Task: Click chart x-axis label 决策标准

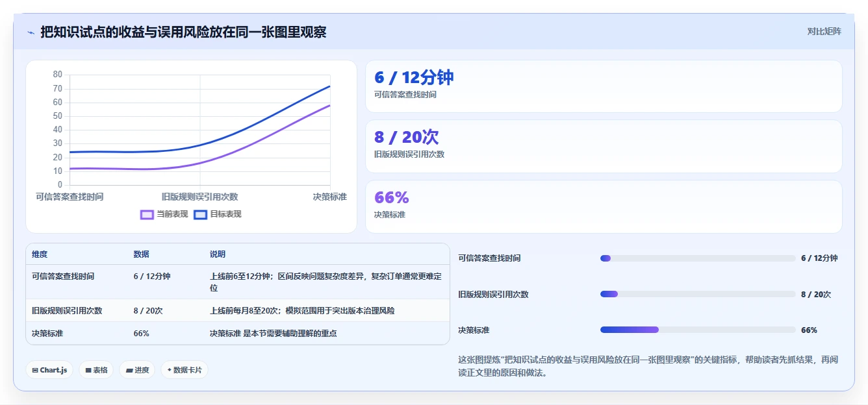Action: pos(329,197)
